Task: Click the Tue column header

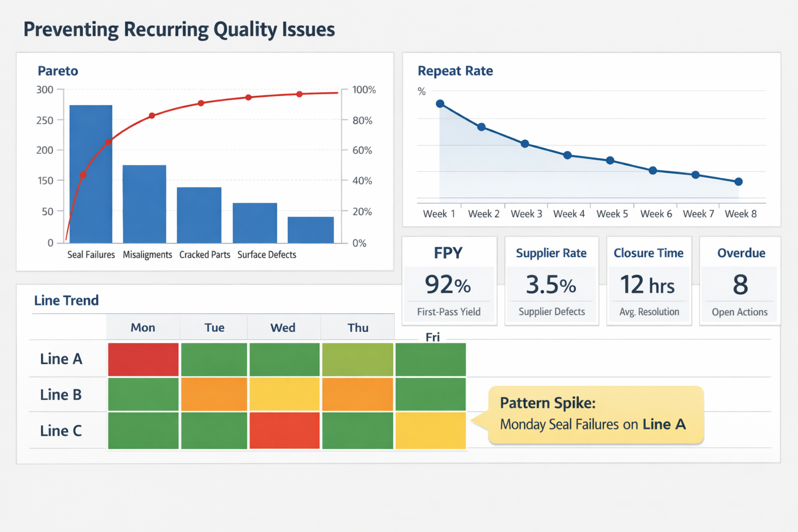Action: [x=214, y=327]
